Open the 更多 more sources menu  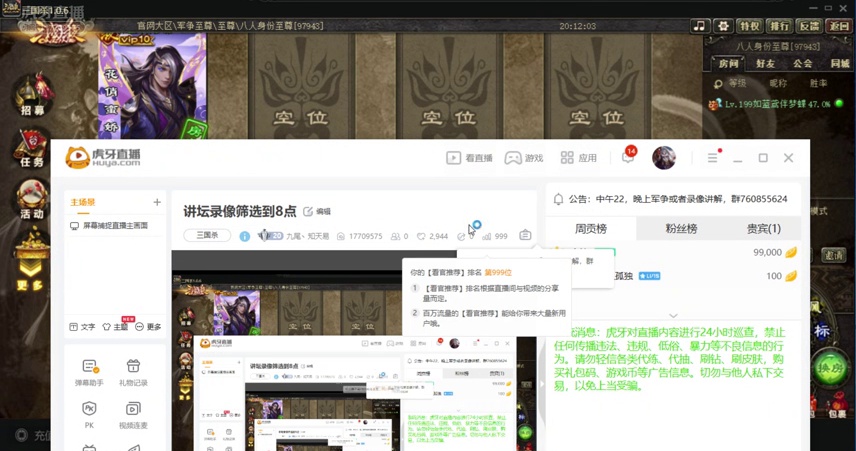[x=147, y=327]
